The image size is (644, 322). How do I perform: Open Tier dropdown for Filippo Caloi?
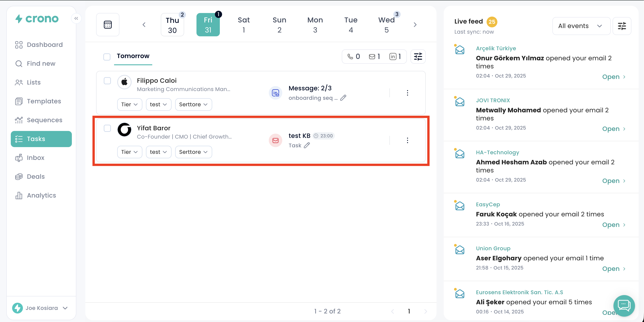(x=129, y=104)
